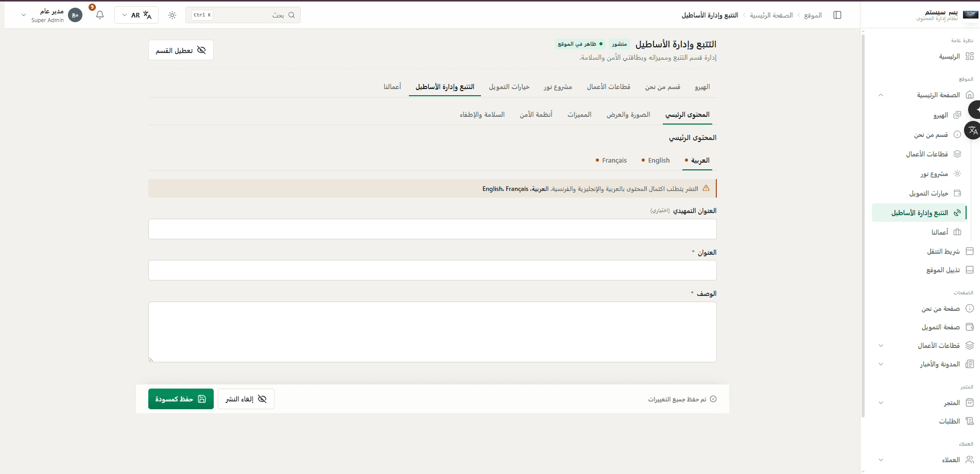Viewport: 980px width, 474px height.
Task: Open the AR language dropdown
Action: click(x=136, y=15)
